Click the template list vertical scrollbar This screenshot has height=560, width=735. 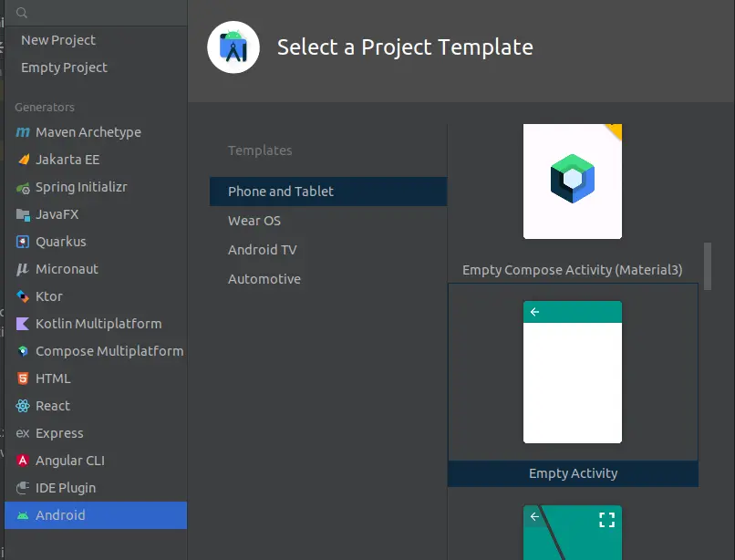708,266
